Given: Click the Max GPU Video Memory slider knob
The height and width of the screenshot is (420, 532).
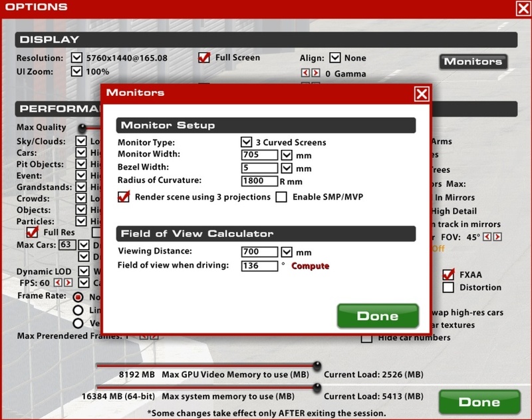Looking at the screenshot, I should point(317,365).
